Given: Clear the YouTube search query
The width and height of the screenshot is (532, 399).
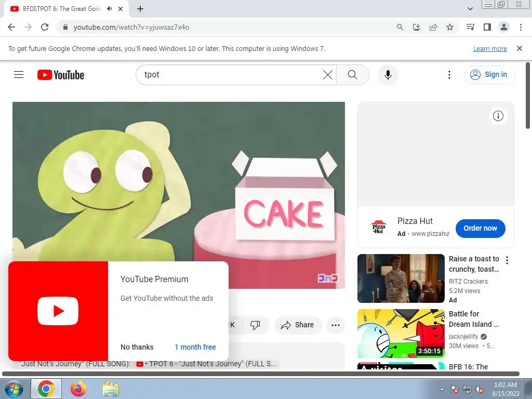Looking at the screenshot, I should click(328, 75).
